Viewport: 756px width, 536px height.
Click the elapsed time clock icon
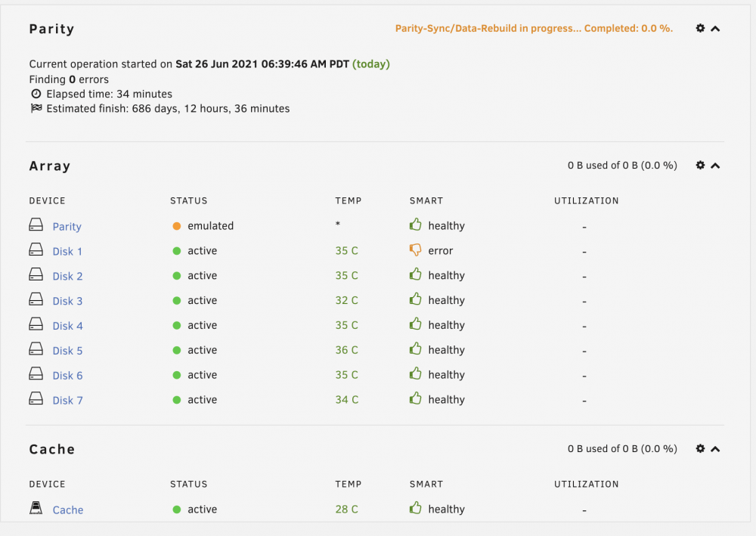(x=36, y=94)
